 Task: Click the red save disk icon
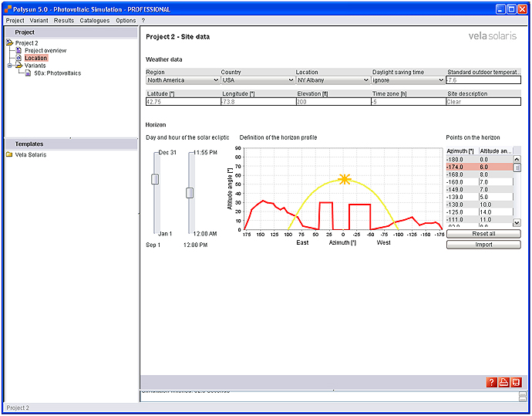516,383
